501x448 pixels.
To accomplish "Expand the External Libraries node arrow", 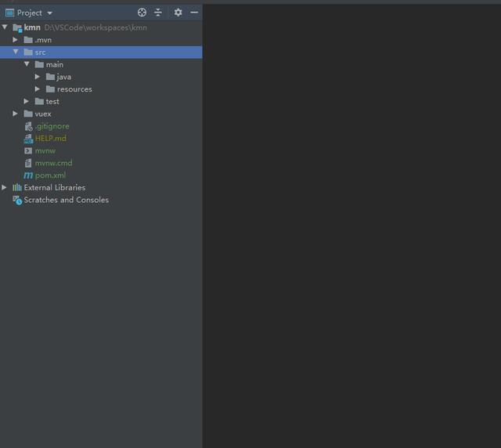I will pyautogui.click(x=4, y=187).
